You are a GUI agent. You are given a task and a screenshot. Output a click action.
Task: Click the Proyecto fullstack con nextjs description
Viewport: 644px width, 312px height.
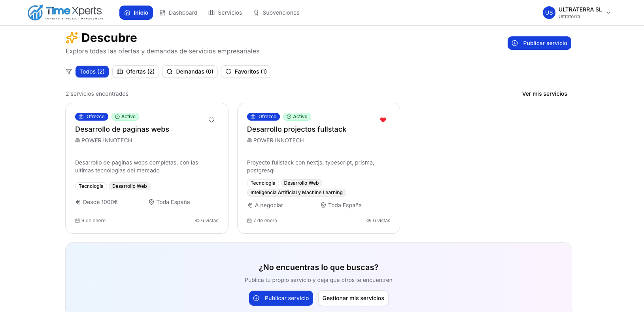(311, 166)
